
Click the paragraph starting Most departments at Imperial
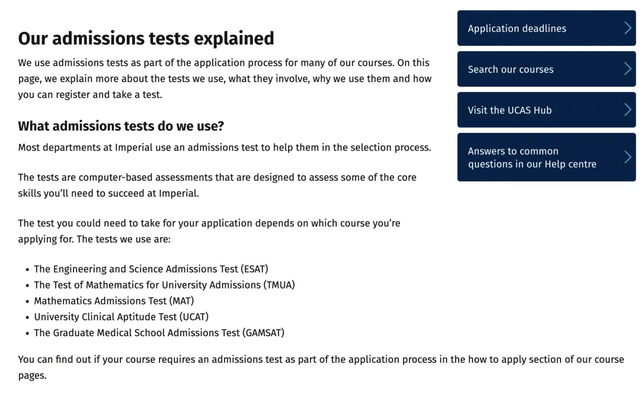(224, 147)
